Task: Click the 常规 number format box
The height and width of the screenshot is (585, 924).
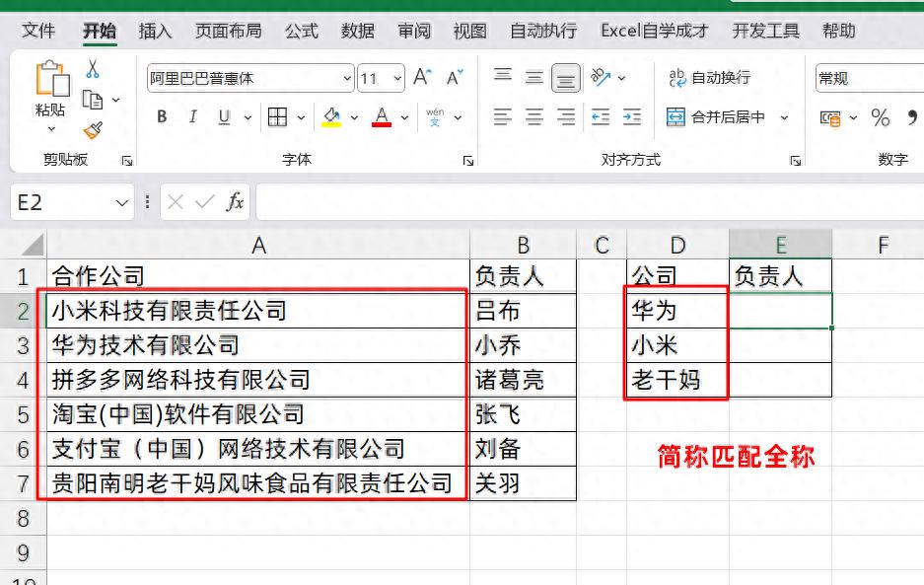Action: pos(870,78)
